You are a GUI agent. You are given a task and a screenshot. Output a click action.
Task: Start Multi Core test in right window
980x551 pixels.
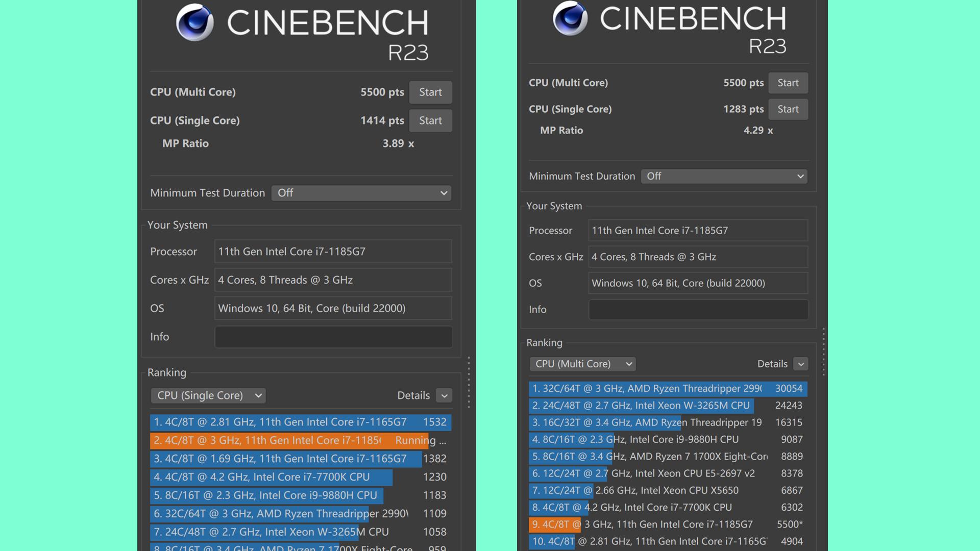[788, 83]
